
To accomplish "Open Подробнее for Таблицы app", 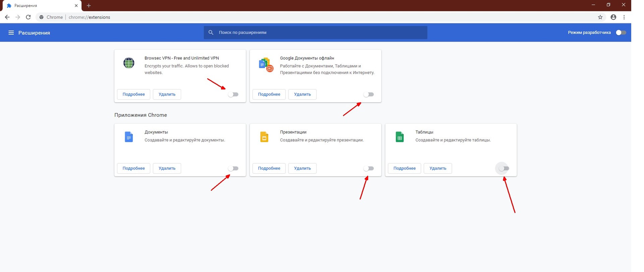I will coord(405,168).
